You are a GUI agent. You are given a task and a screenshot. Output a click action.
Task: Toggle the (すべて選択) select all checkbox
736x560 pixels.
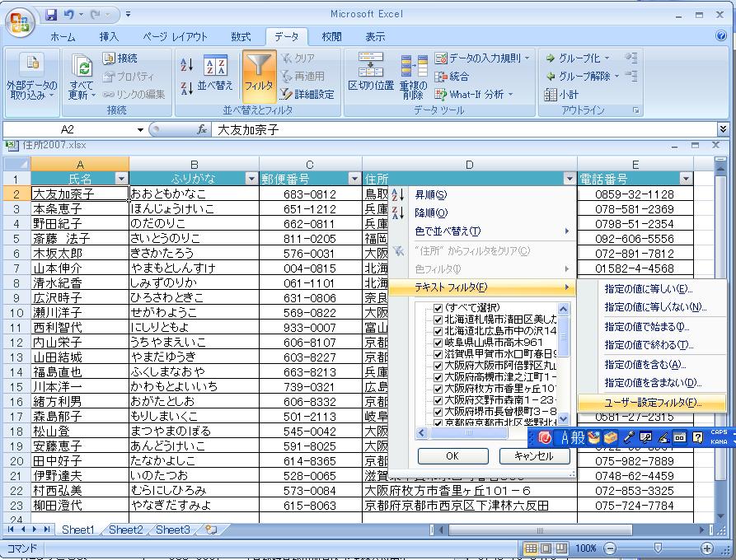tap(438, 308)
